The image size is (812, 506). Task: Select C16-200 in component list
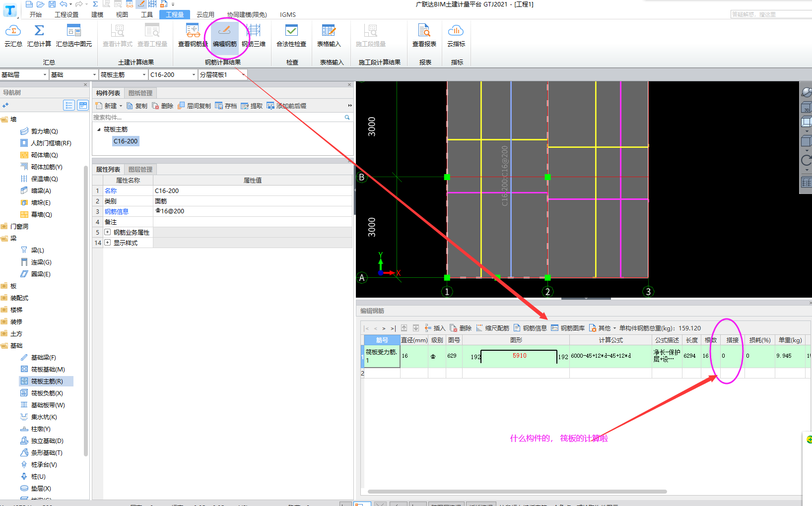(126, 141)
